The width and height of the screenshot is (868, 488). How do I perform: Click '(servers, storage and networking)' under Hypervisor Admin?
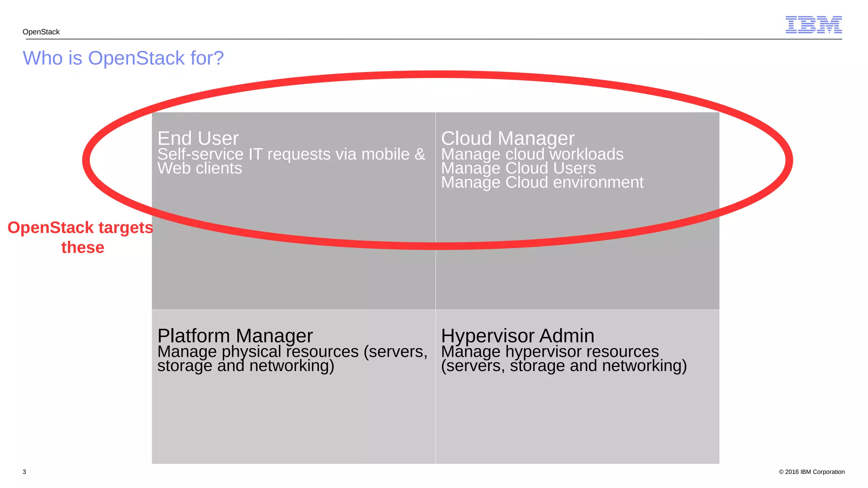(x=564, y=366)
